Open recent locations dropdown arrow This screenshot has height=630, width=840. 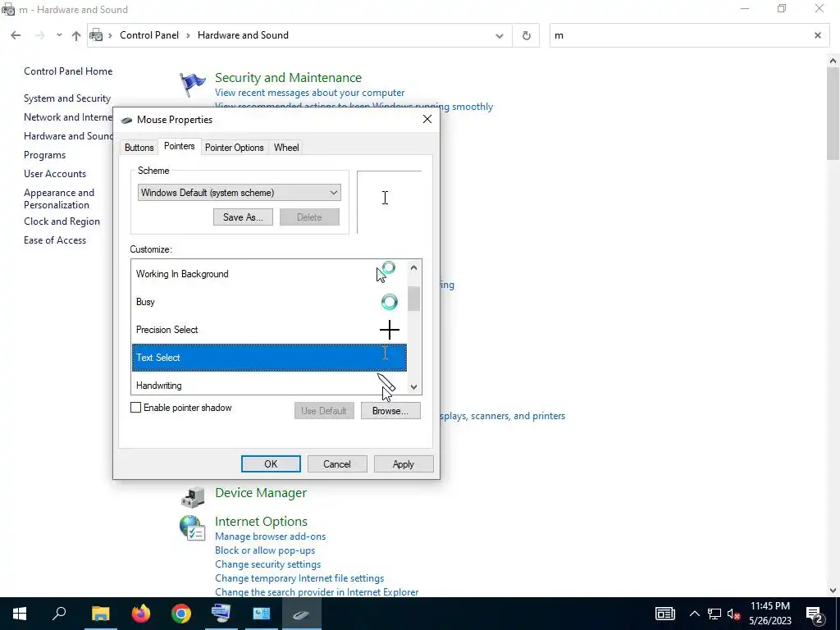[59, 35]
